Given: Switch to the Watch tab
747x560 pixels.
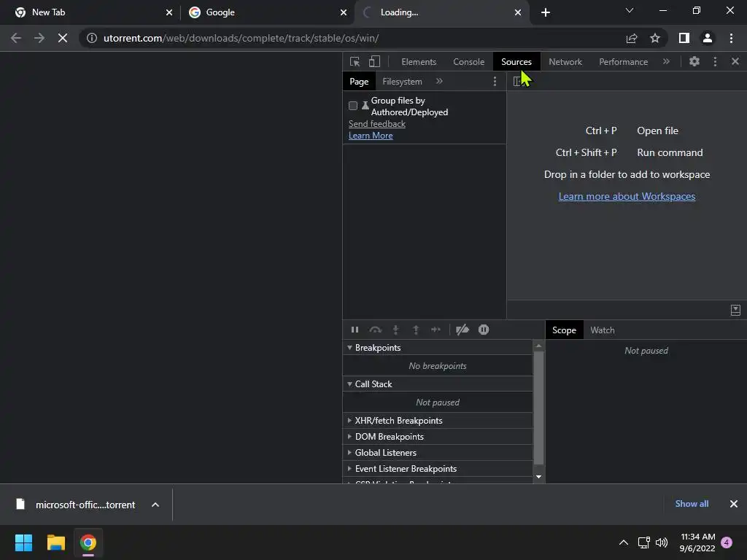Looking at the screenshot, I should tap(602, 330).
